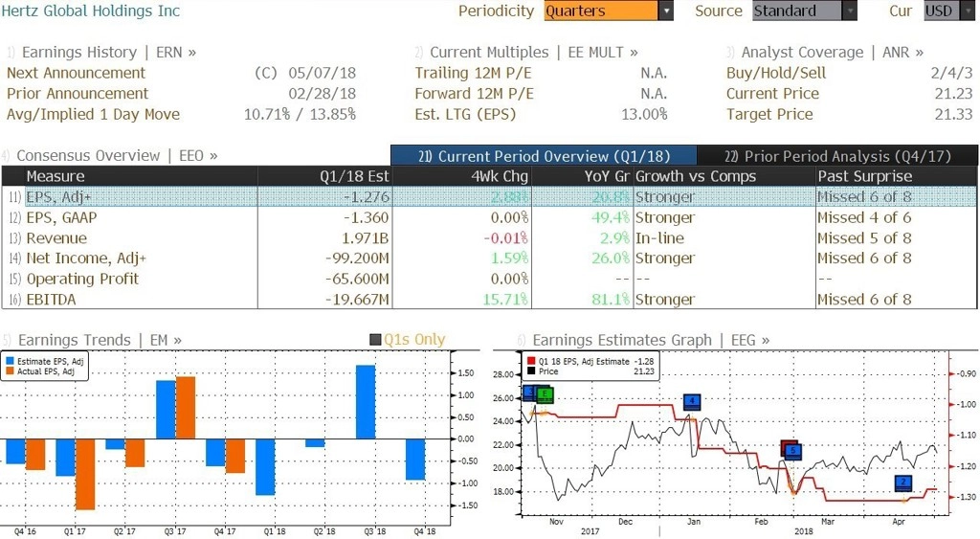Select the Revenue measure row

(x=489, y=238)
